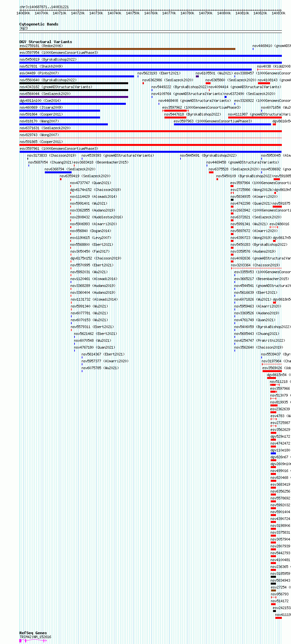The height and width of the screenshot is (644, 291).
Task: Click dgv6174n152 (Chaisson2019) label
Action: point(95,190)
